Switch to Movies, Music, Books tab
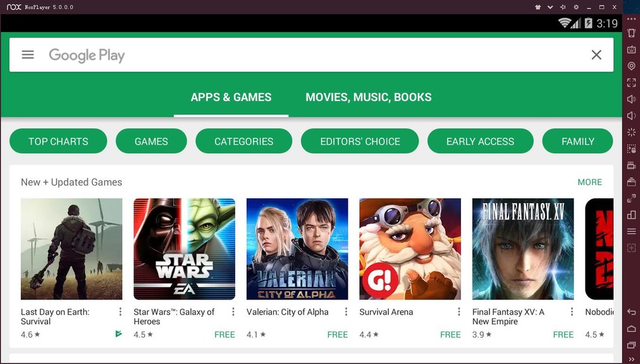640x364 pixels. [x=369, y=97]
